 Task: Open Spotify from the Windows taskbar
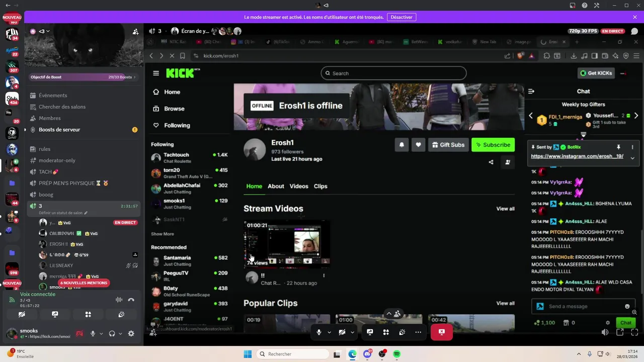tap(397, 354)
